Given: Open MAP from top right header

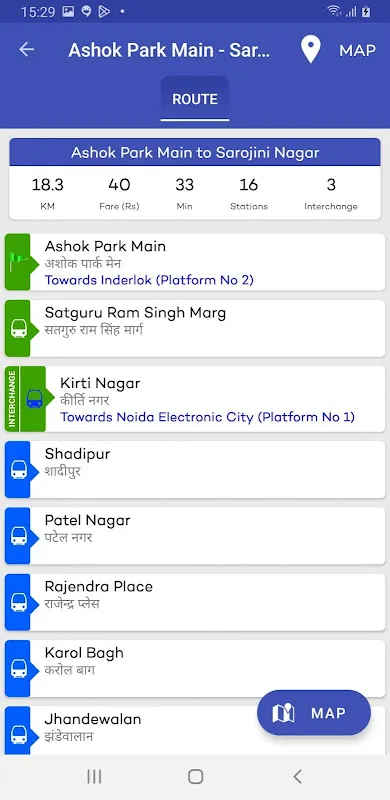Looking at the screenshot, I should (357, 50).
